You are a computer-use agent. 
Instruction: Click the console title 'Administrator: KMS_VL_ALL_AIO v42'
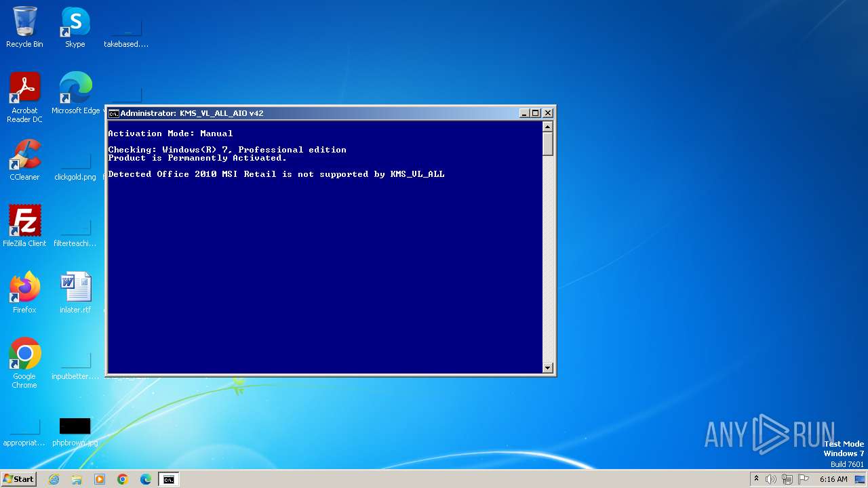192,113
